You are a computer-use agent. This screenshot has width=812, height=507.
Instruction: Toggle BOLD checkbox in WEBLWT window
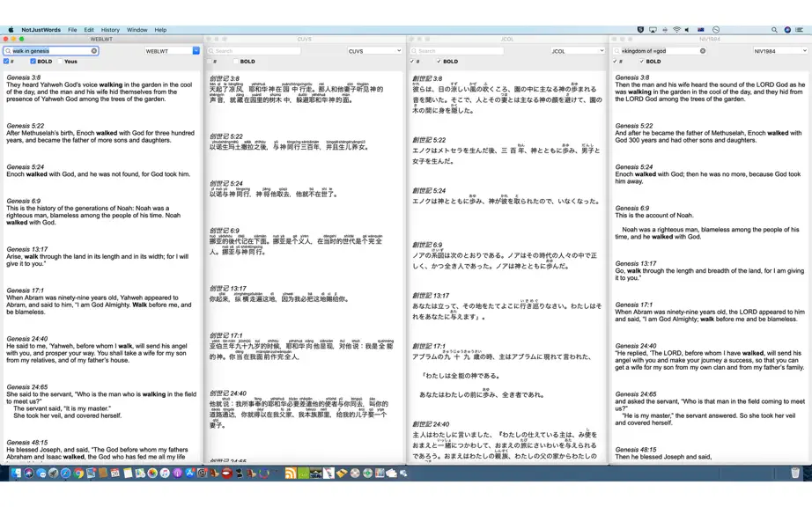(x=33, y=61)
